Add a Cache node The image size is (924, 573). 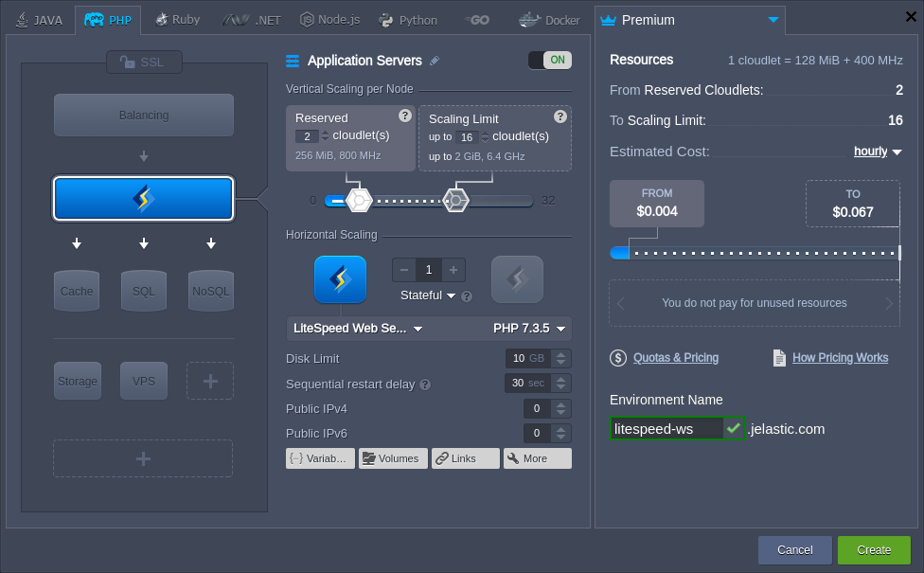pos(77,291)
